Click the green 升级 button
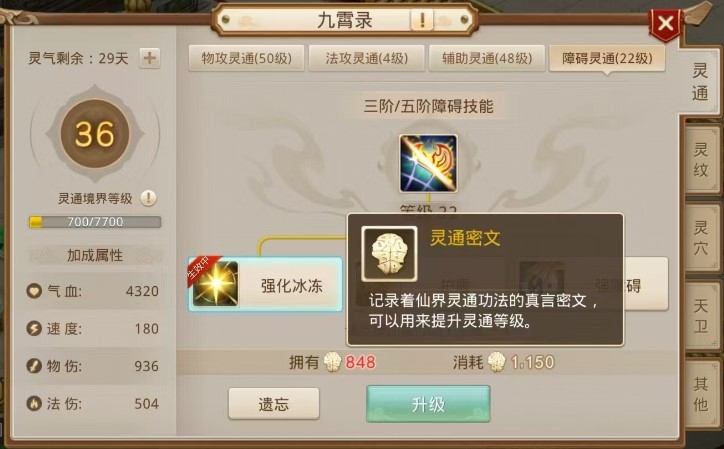724x449 pixels. pos(428,404)
